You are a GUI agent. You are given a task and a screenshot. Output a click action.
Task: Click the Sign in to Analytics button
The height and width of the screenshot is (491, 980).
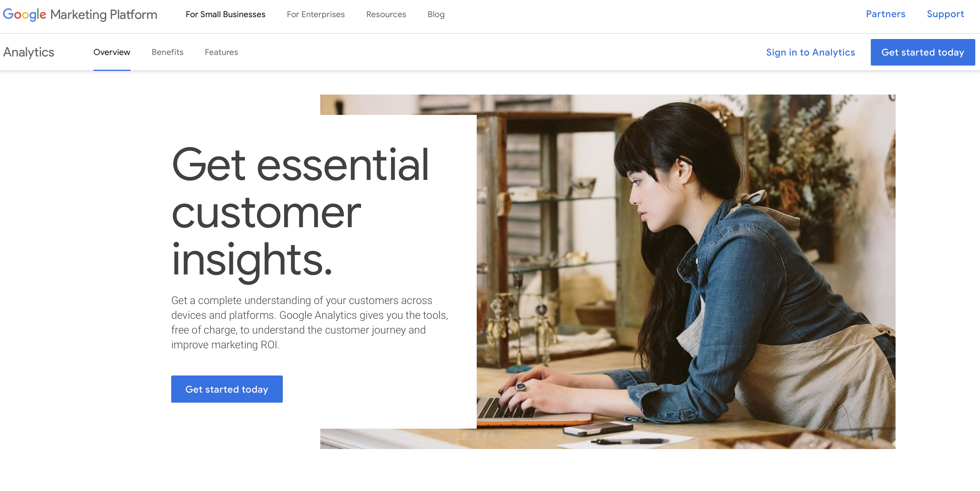tap(811, 52)
